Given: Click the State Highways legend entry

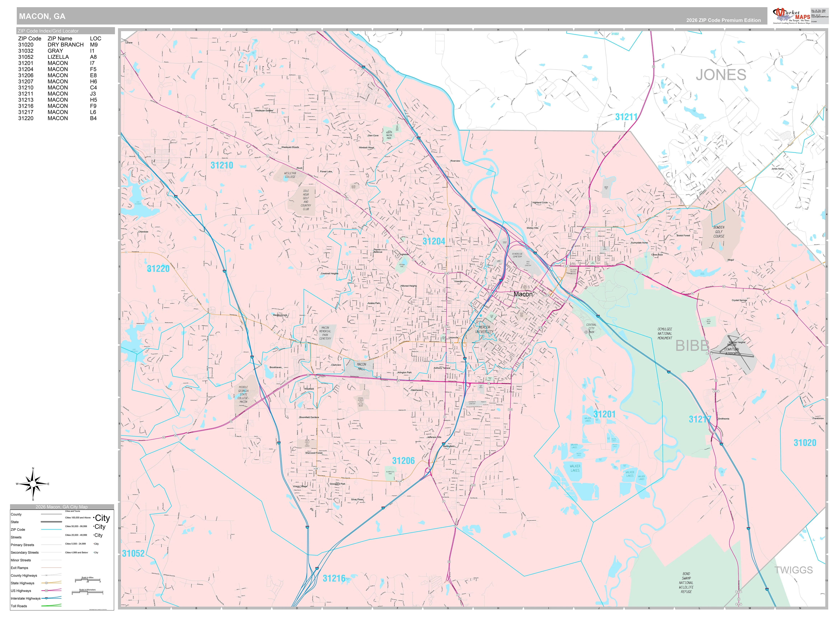Looking at the screenshot, I should click(x=36, y=583).
